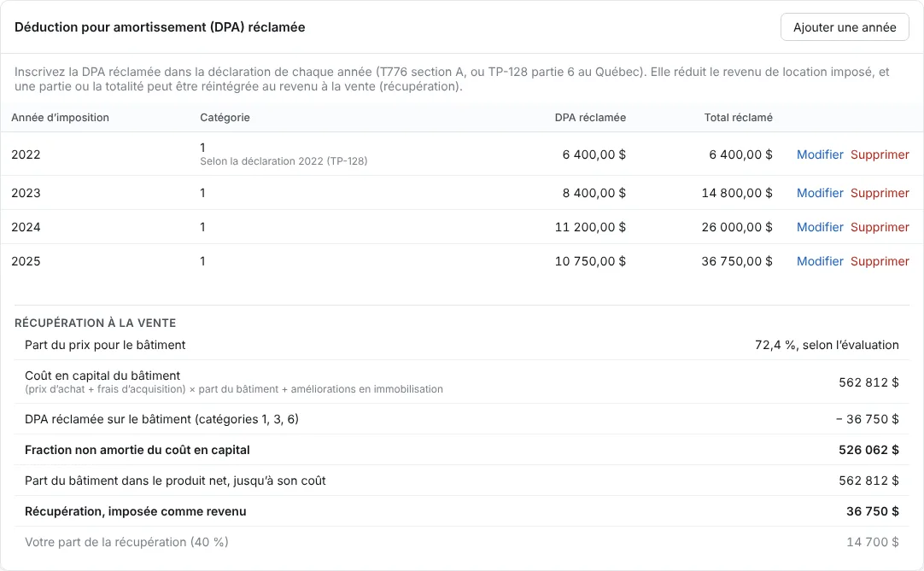
Task: Click the Part du bâtiment dans le produit net label
Action: click(x=175, y=481)
